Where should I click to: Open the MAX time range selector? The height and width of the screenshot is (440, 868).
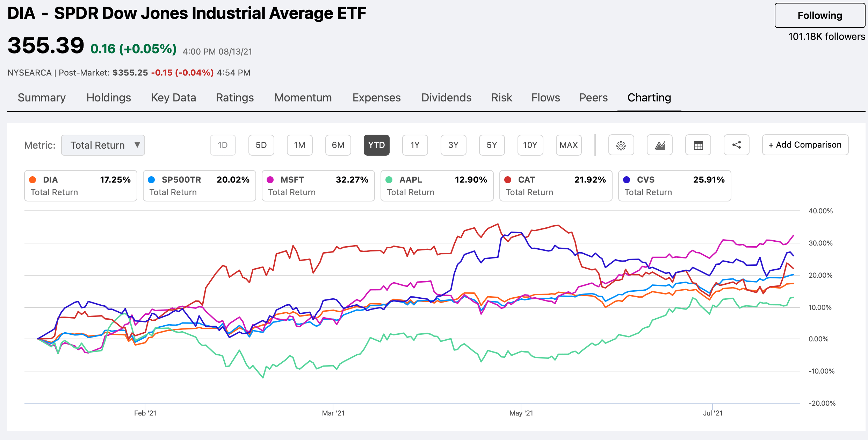coord(569,145)
